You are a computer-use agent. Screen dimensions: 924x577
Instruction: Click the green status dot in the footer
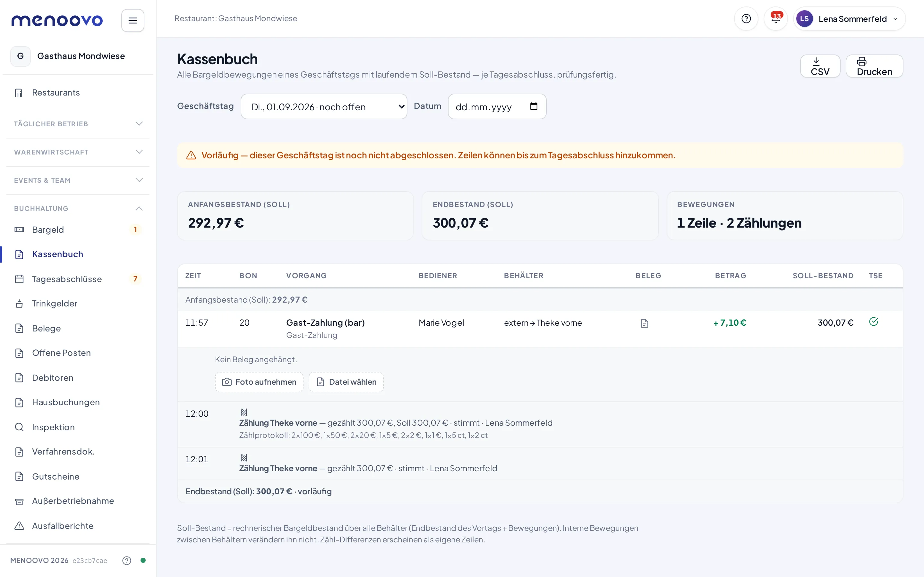[143, 560]
